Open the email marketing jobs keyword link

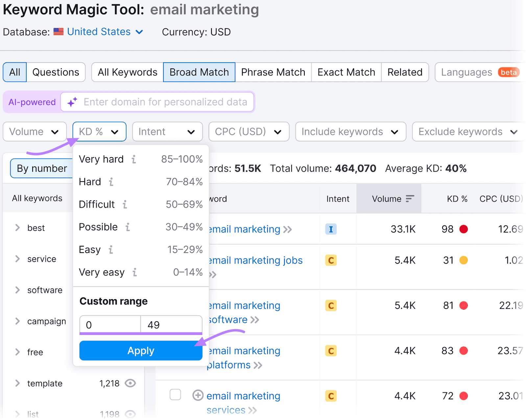(256, 260)
